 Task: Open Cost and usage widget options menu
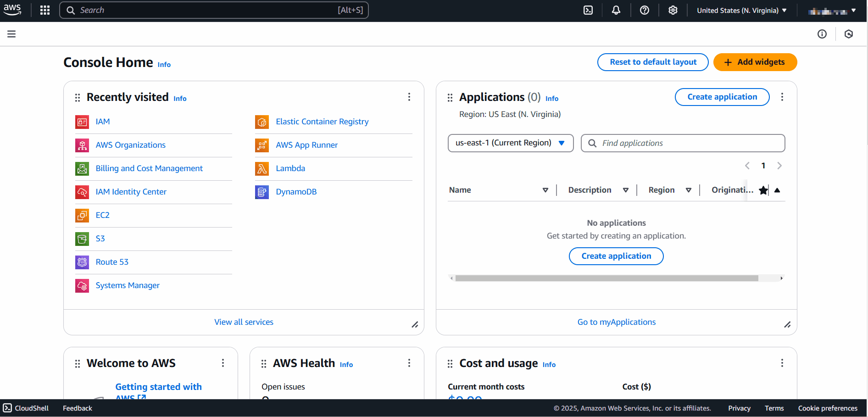tap(782, 363)
